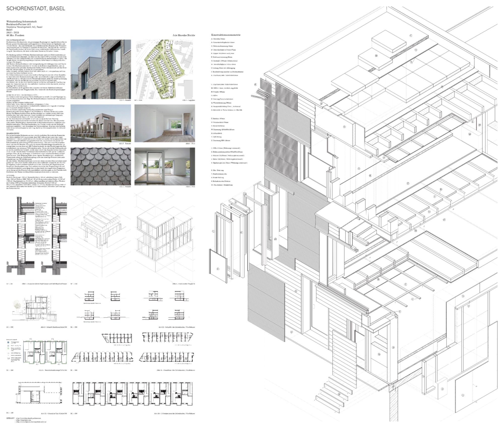This screenshot has height=428, width=504.
Task: Click the blue legend swatch in fire-protection plan
Action: (x=8, y=343)
